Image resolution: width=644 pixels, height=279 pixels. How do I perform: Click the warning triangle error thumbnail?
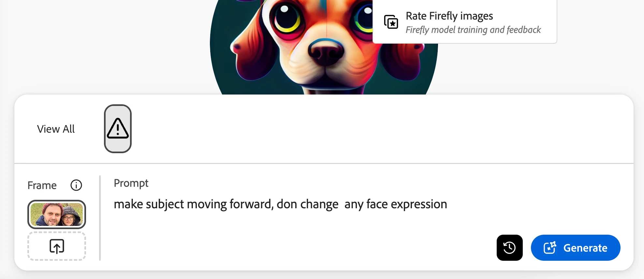[118, 128]
